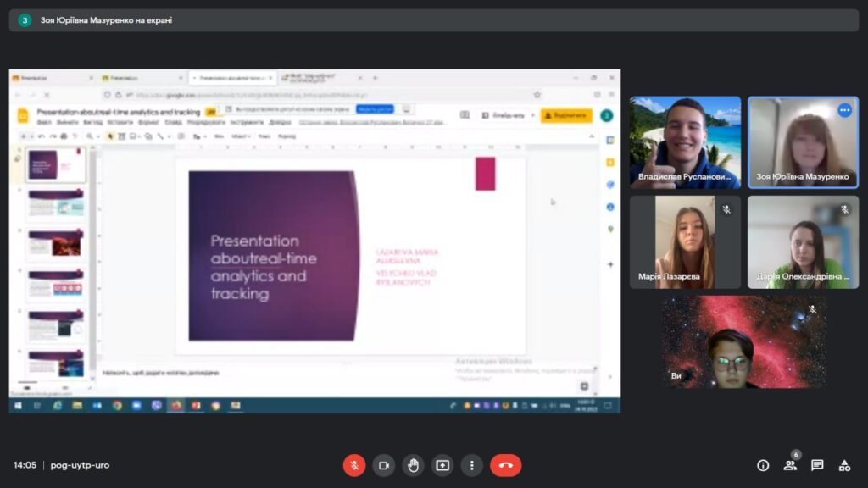This screenshot has height=488, width=868.
Task: Unmute the microphone in the call bar
Action: [354, 465]
